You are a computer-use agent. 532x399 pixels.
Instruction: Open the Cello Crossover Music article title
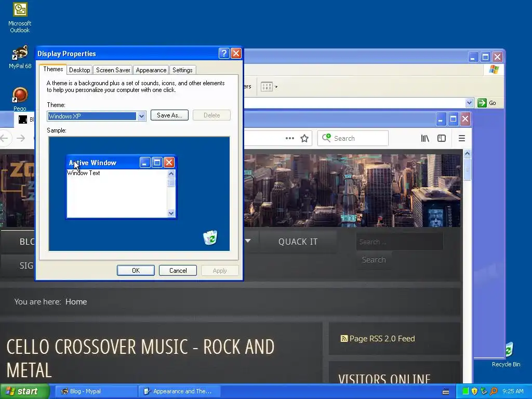[x=140, y=358]
